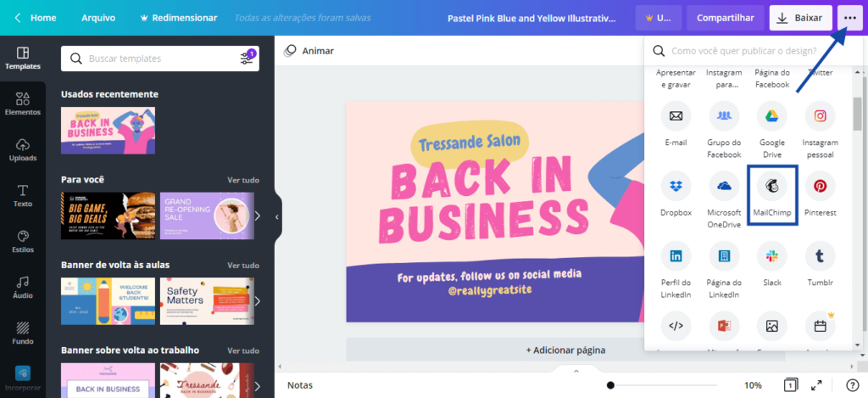This screenshot has width=868, height=398.
Task: Select the Microsoft OneDrive option
Action: point(724,200)
